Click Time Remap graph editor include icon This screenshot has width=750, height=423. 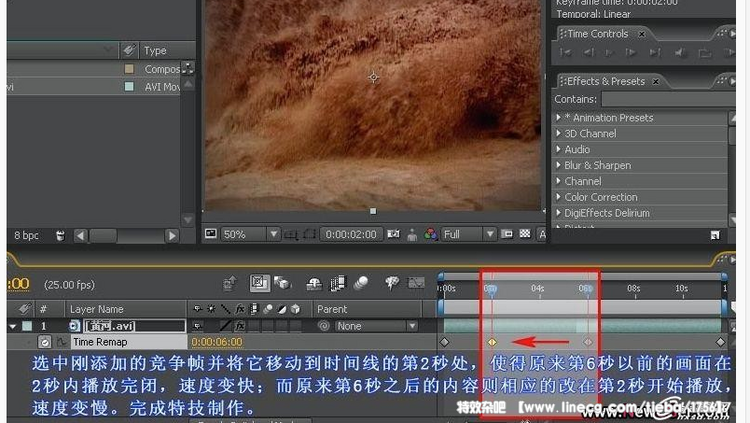61,342
